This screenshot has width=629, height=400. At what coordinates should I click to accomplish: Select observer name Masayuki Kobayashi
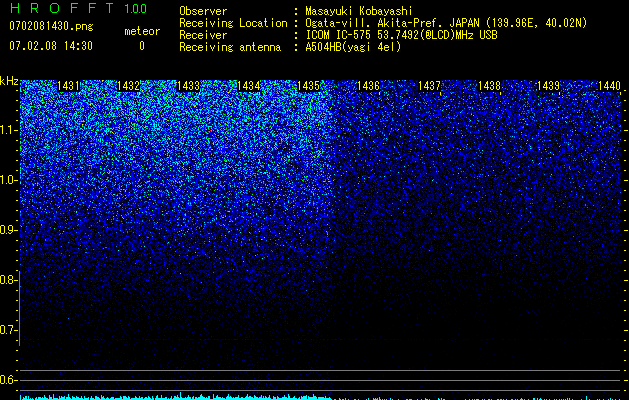coord(359,12)
